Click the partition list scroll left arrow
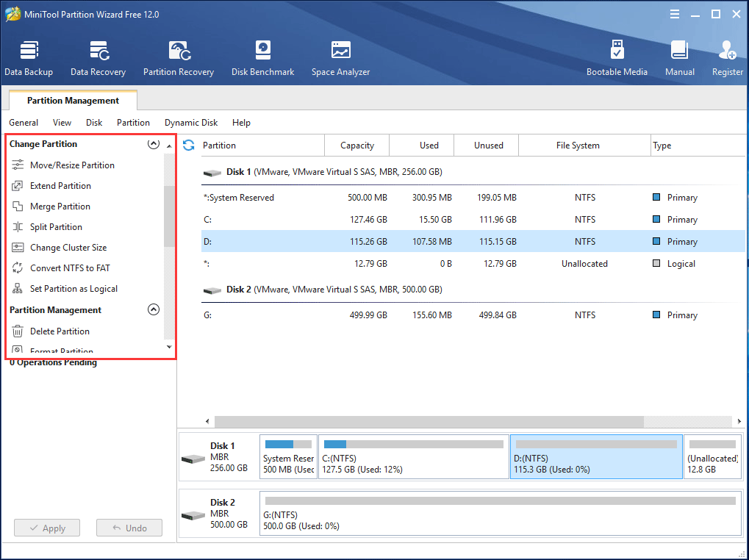 (207, 422)
